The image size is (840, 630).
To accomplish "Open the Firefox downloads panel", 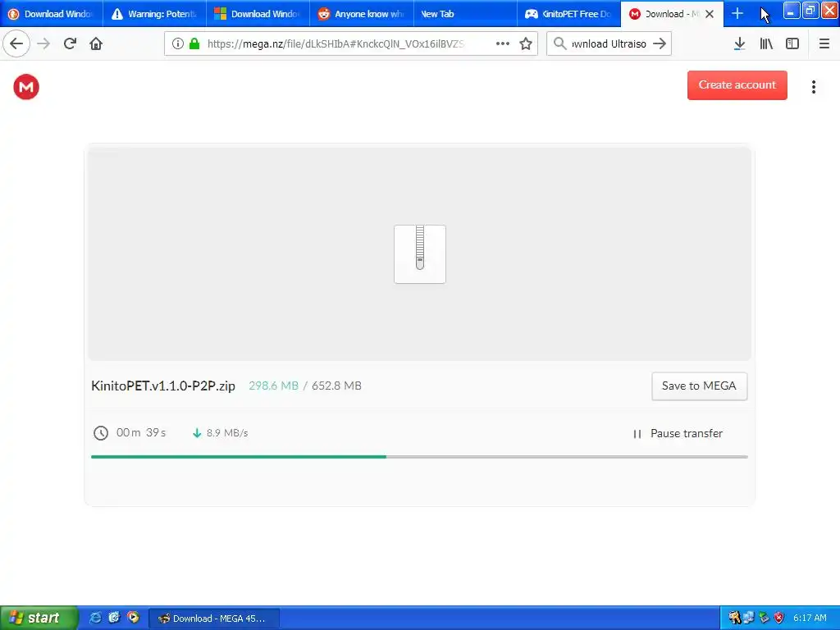I will point(739,44).
